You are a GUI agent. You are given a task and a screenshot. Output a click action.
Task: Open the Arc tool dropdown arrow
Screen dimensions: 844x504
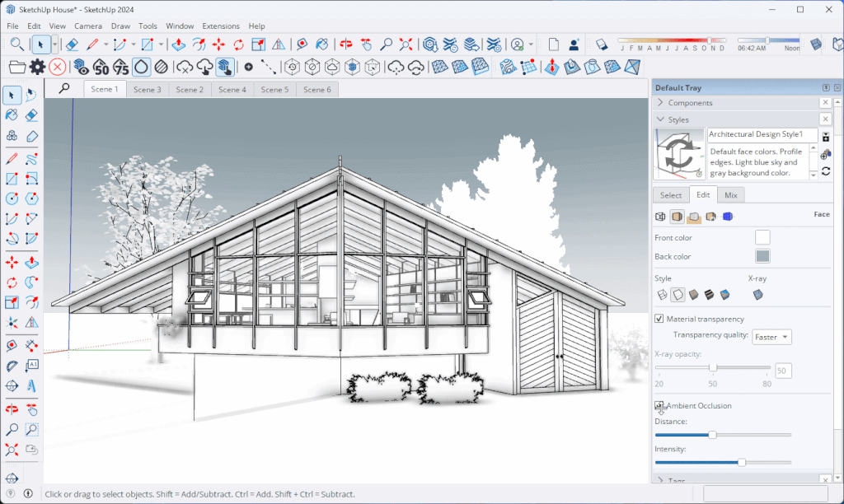(x=134, y=44)
